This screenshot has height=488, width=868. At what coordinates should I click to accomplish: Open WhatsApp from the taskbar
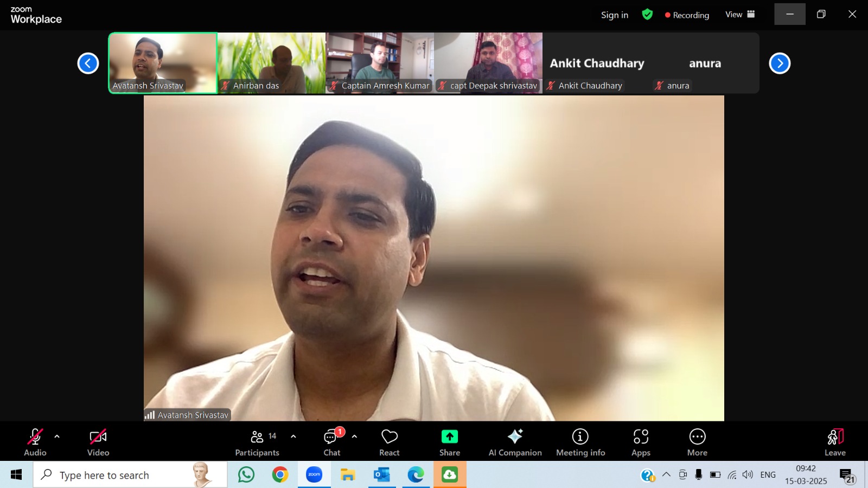click(246, 475)
